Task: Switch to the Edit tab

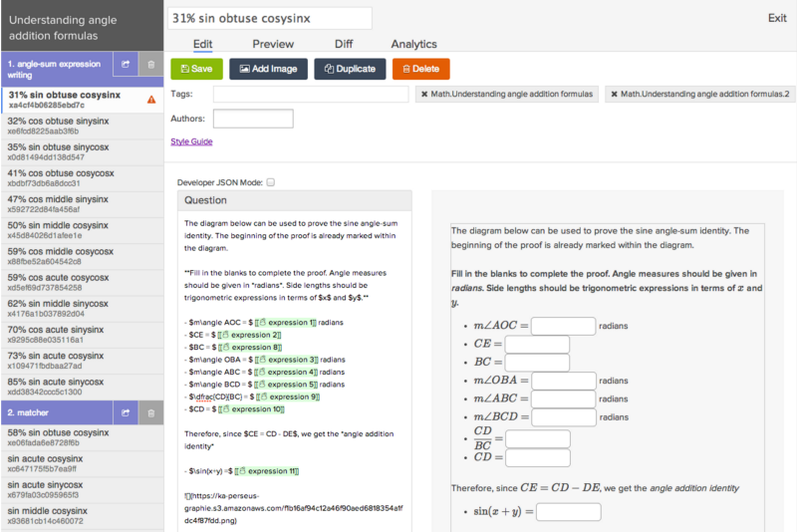Action: pos(203,44)
